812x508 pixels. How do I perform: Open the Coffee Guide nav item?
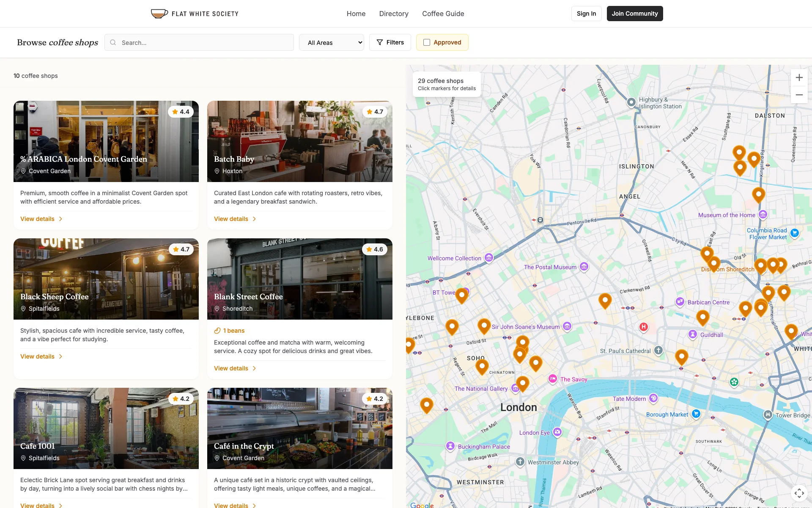443,14
